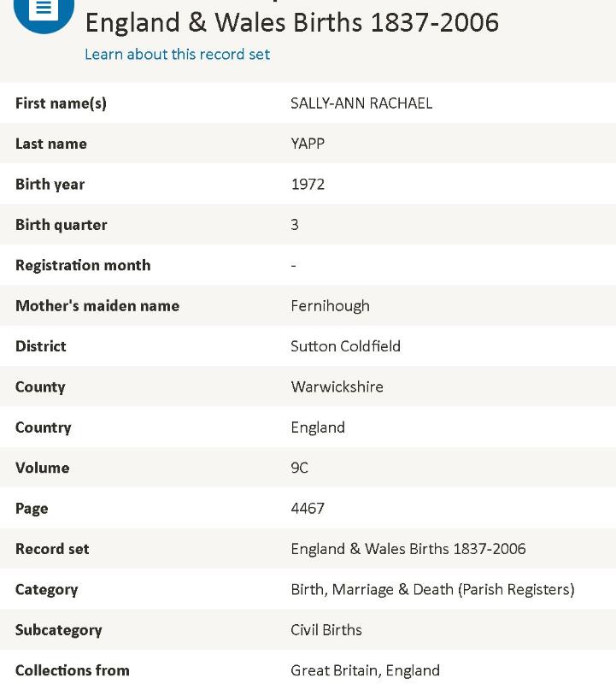Click the Mother's maiden name label
The height and width of the screenshot is (684, 616).
tap(97, 306)
